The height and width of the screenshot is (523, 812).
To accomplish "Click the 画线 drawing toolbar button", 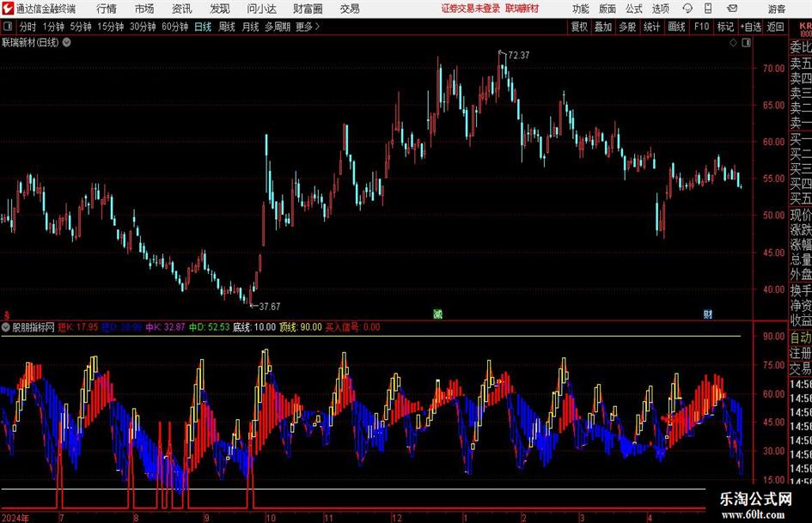I will (676, 27).
